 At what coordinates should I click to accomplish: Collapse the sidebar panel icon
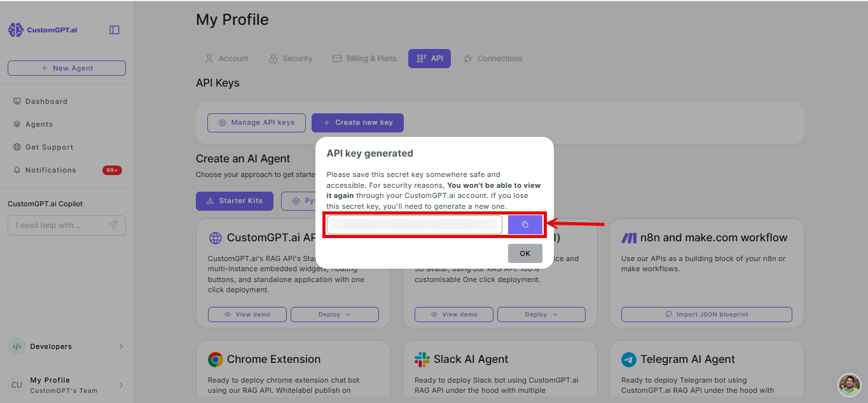pos(114,30)
